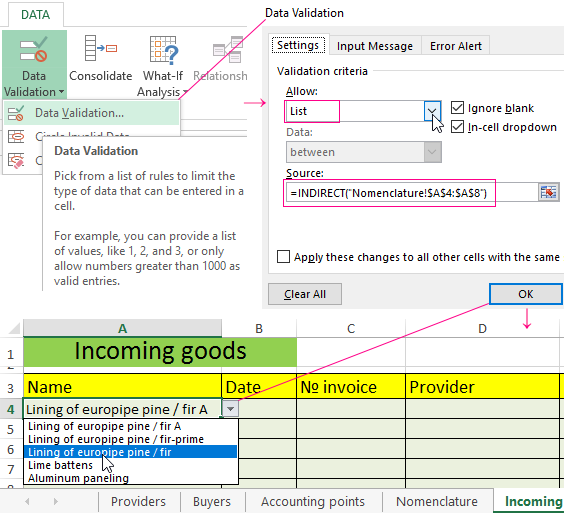Select column D header

pos(482,328)
